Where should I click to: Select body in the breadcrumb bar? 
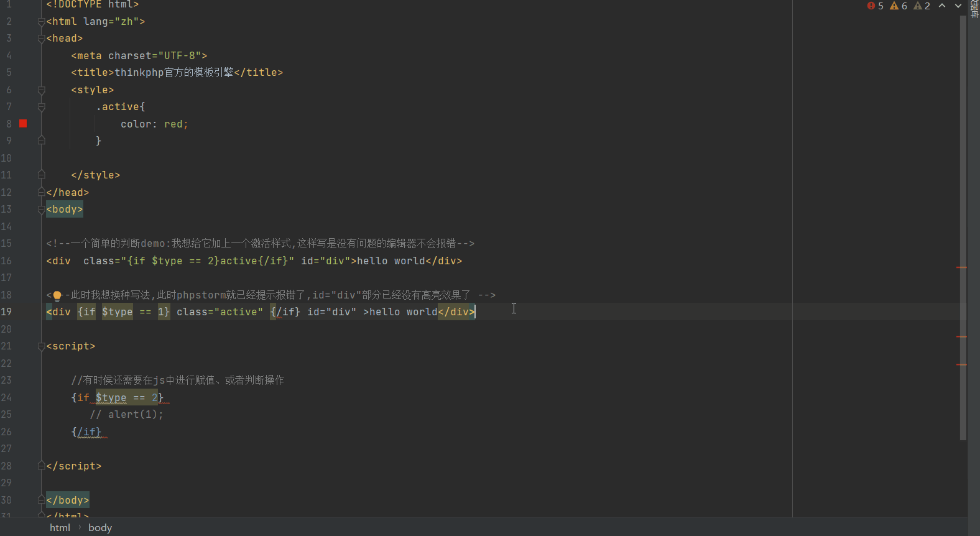click(100, 527)
